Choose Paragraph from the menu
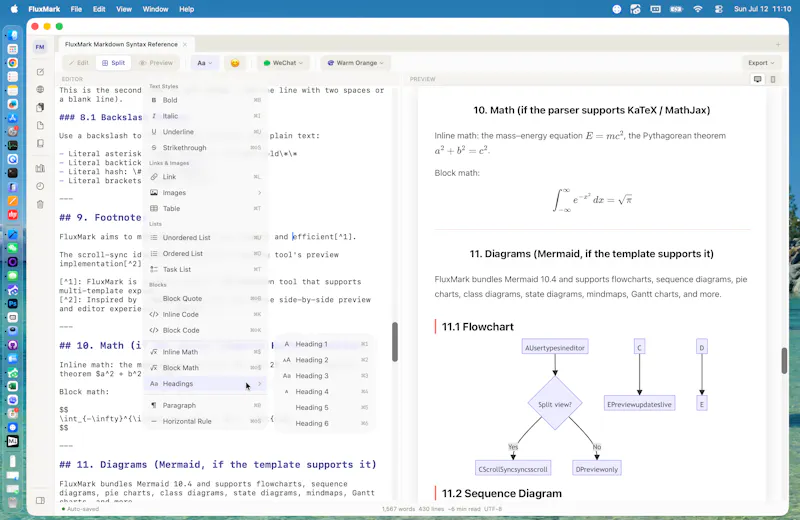 (x=205, y=405)
